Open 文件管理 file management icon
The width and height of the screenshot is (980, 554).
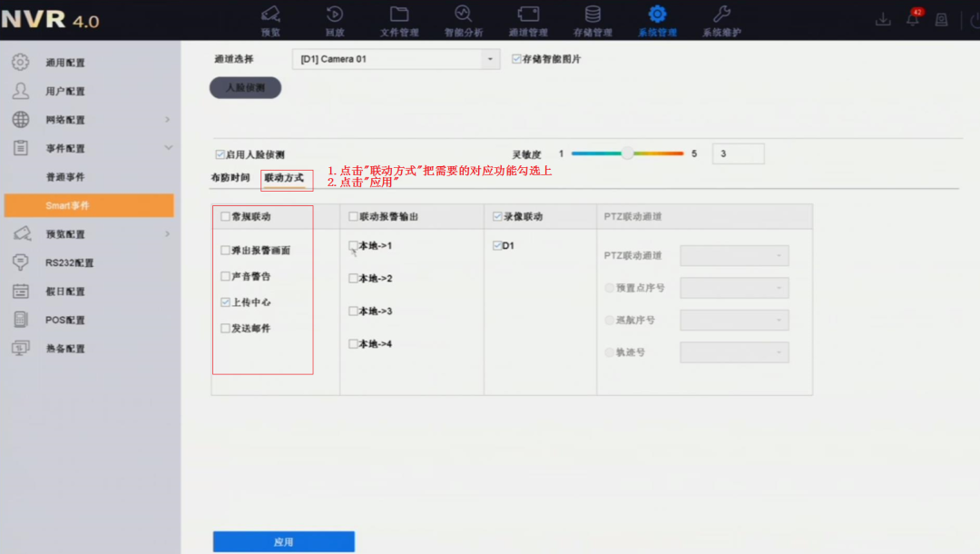click(399, 16)
